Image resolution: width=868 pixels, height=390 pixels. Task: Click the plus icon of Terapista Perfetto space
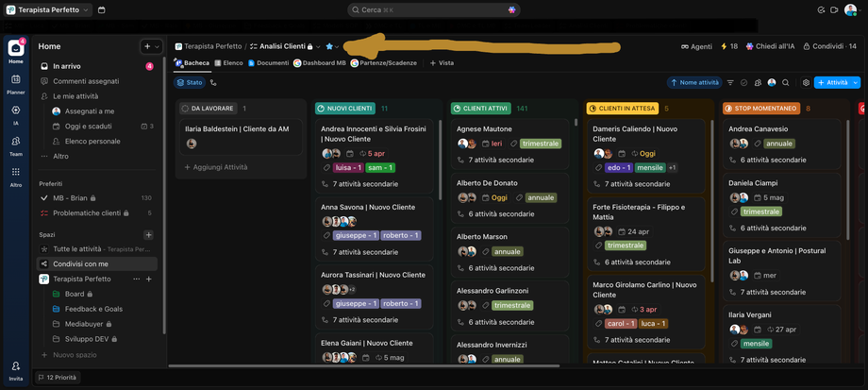pyautogui.click(x=148, y=280)
